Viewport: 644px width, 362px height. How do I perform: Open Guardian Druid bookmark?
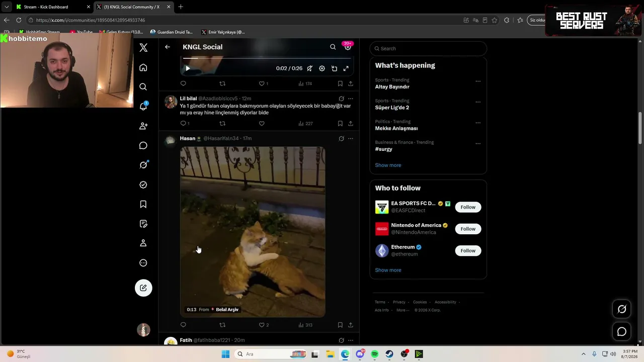(x=171, y=32)
